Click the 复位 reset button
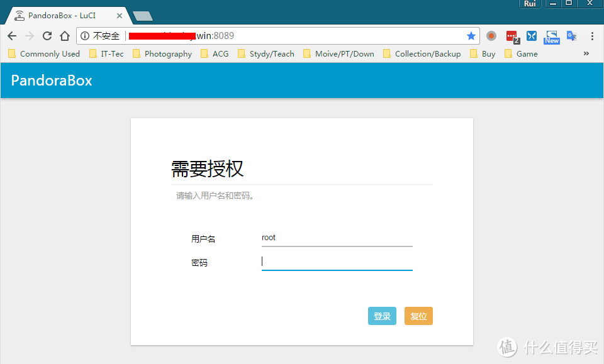604x364 pixels. pos(419,316)
